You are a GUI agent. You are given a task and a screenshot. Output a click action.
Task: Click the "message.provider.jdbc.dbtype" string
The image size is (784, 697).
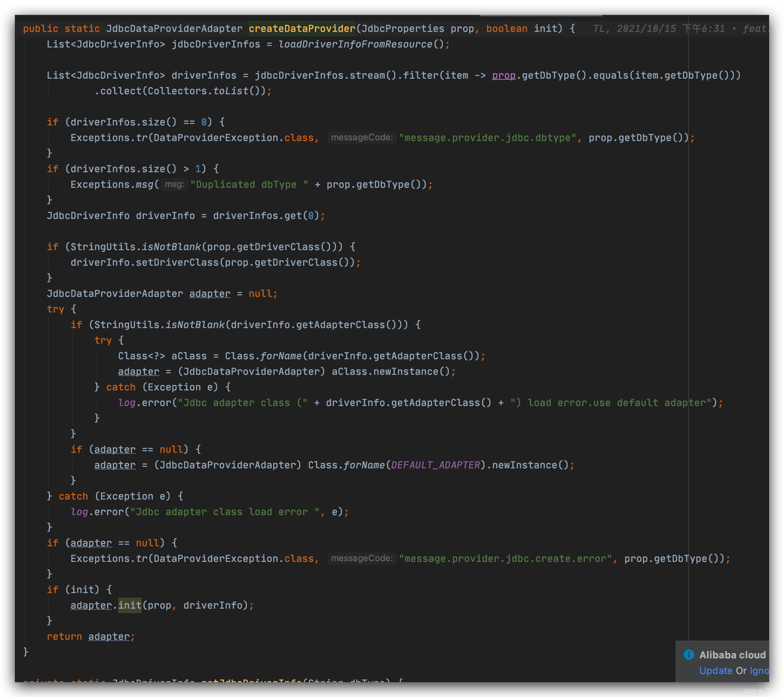(487, 138)
